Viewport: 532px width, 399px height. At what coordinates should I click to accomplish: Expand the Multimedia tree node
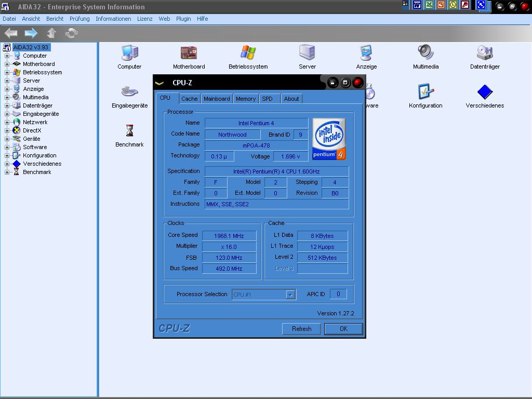point(7,97)
